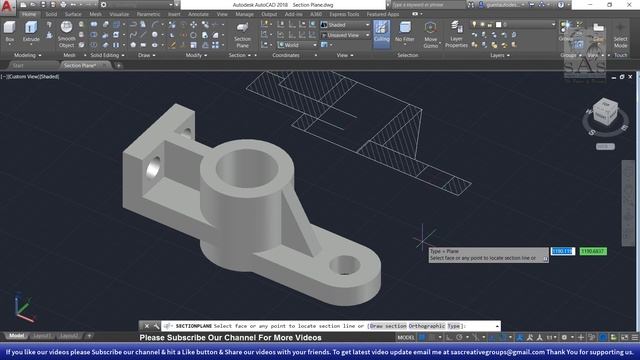The height and width of the screenshot is (360, 640).
Task: Click the Extrude tool
Action: 31,32
